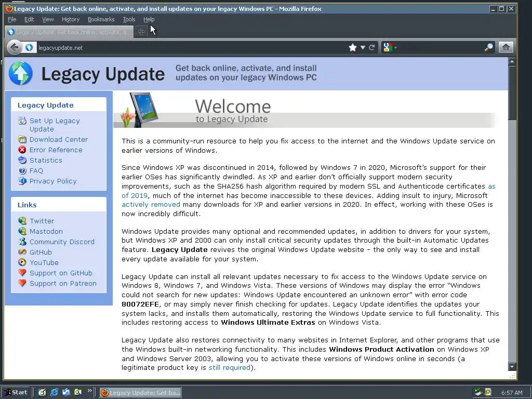This screenshot has width=532, height=399.
Task: Click the 'Legacy Update' sidebar heading
Action: point(46,105)
